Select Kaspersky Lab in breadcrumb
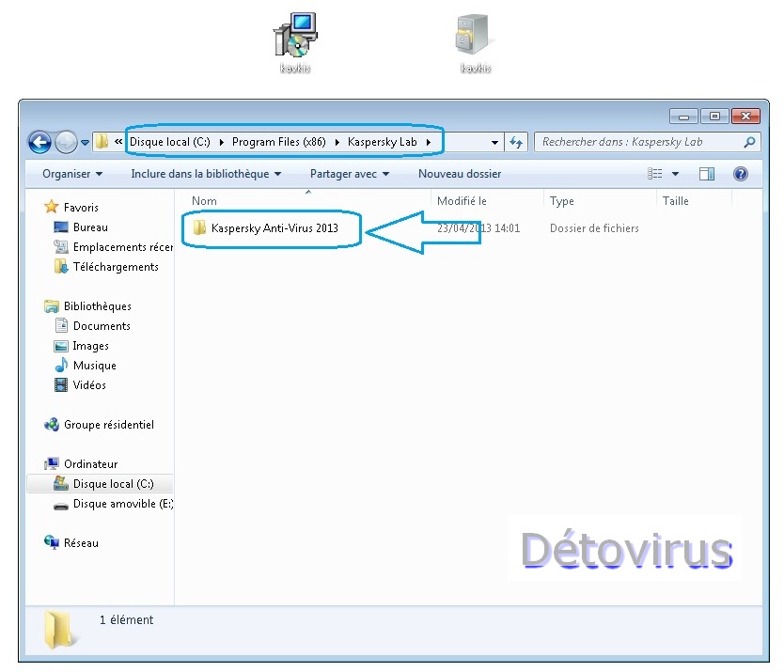This screenshot has height=672, width=784. point(383,142)
